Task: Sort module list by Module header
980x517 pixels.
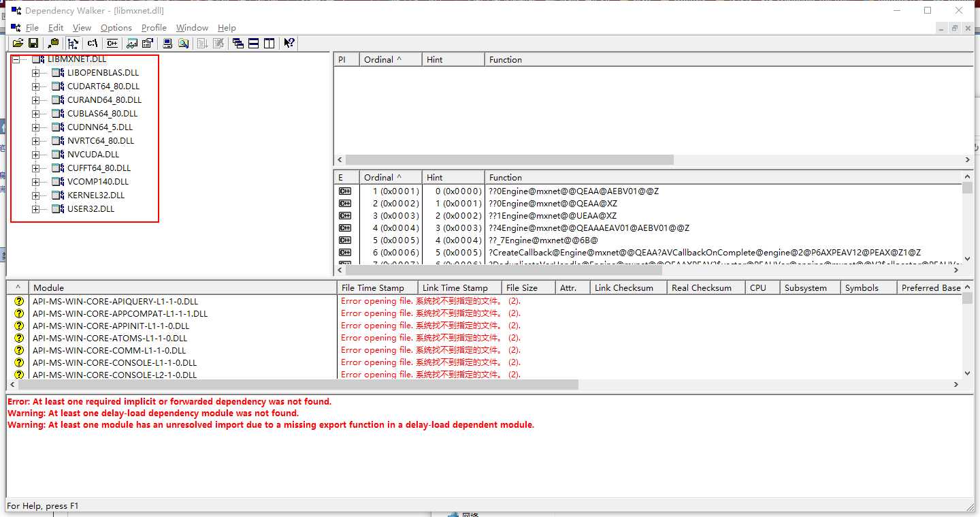Action: [x=182, y=288]
